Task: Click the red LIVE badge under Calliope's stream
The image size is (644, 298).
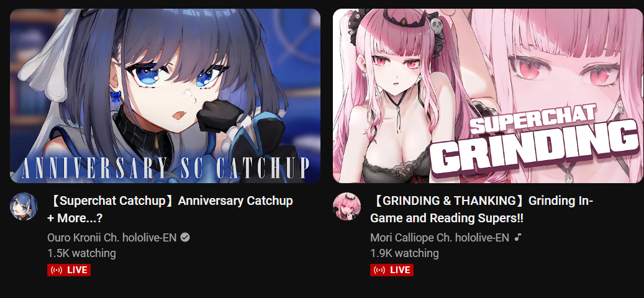Action: point(392,270)
